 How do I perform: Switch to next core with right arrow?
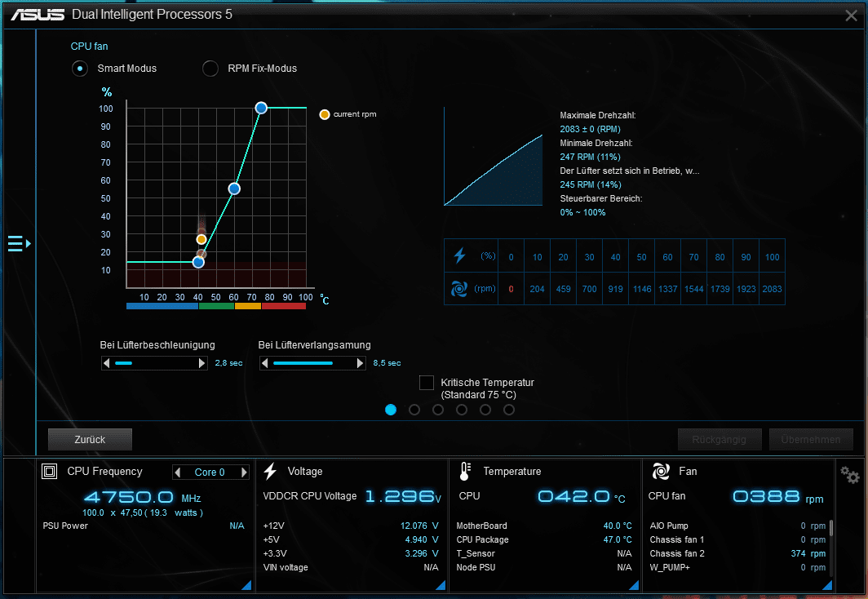click(x=244, y=473)
